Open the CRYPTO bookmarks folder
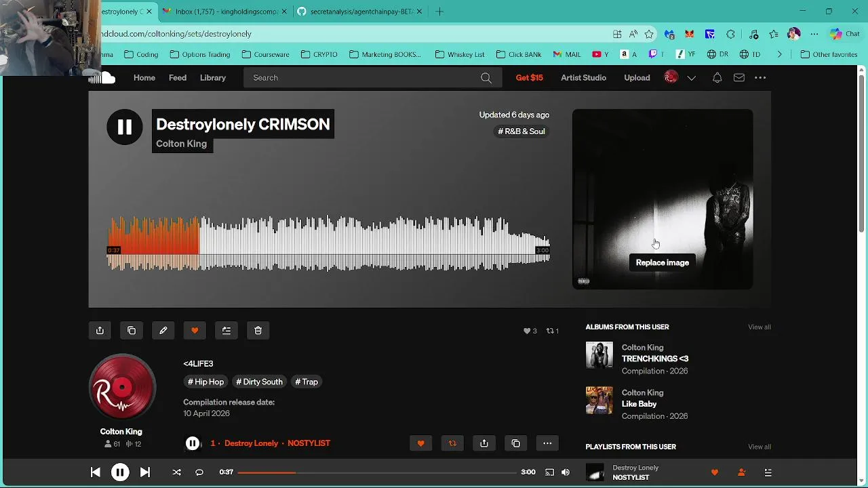868x488 pixels. [319, 54]
